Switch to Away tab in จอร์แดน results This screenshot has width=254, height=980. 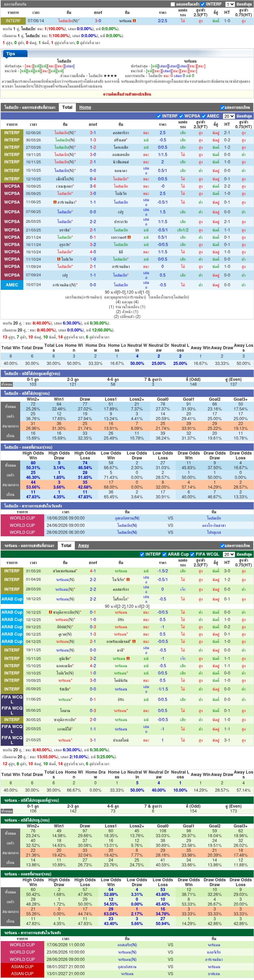click(x=84, y=545)
